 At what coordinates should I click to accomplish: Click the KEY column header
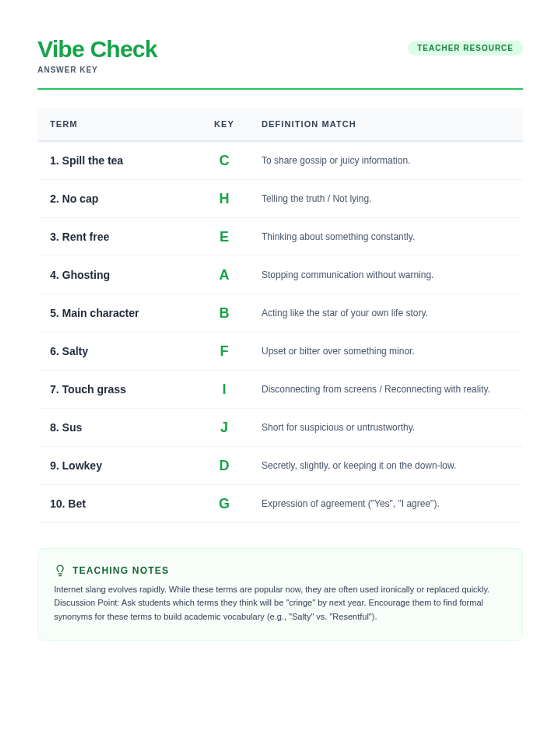224,124
